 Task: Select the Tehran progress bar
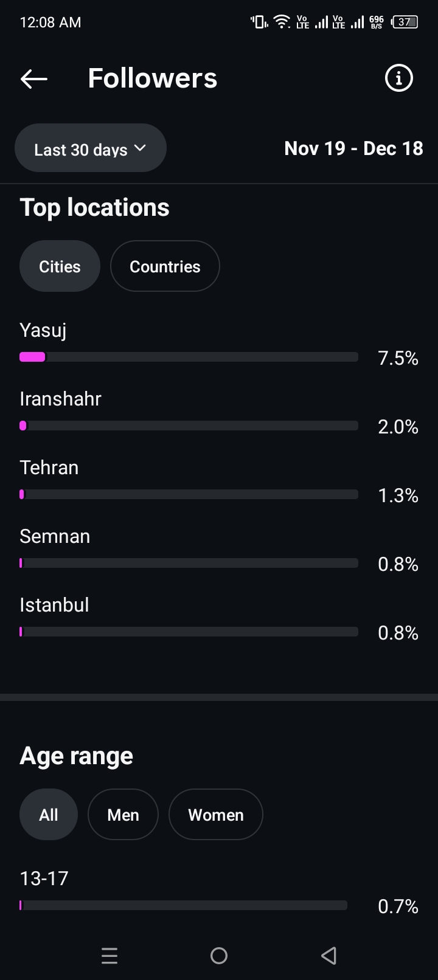click(189, 494)
